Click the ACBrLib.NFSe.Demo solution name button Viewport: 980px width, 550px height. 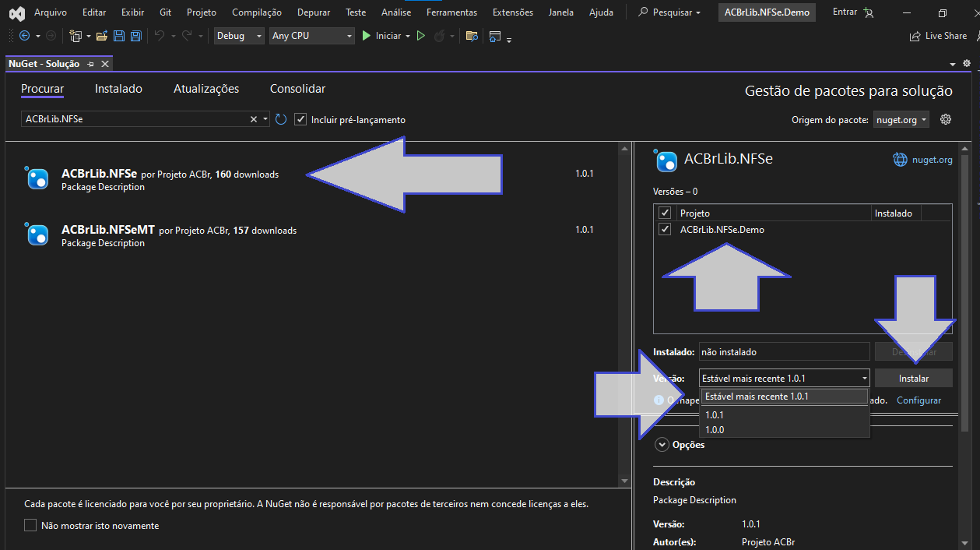[x=767, y=12]
